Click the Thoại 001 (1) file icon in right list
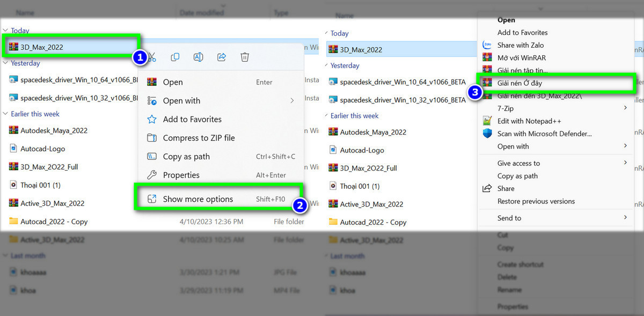The image size is (644, 316). click(333, 186)
